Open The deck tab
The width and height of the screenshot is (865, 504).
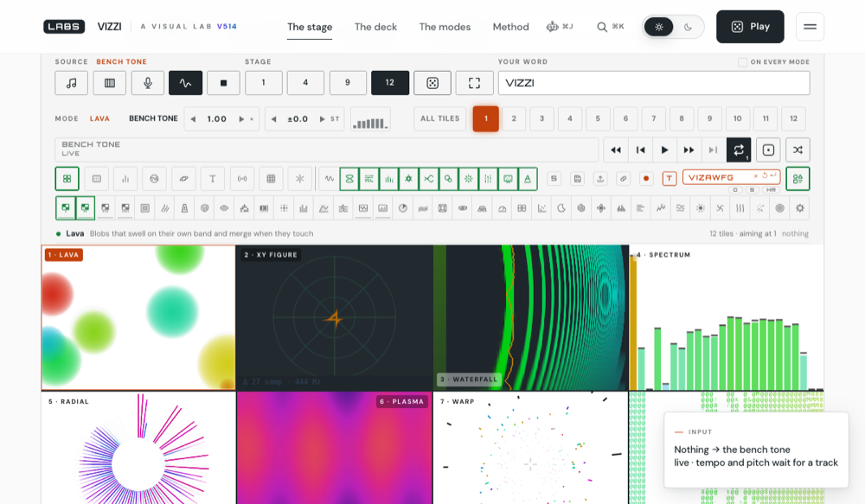click(x=375, y=27)
